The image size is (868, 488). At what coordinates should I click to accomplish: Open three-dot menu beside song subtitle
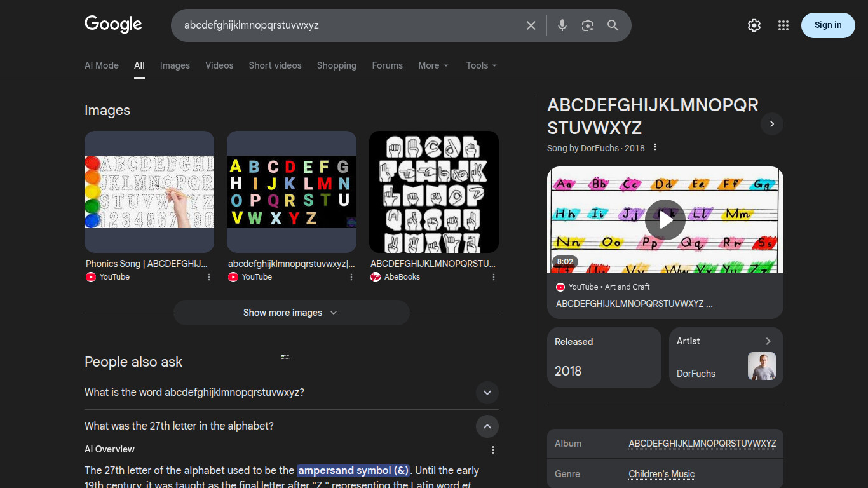(655, 147)
